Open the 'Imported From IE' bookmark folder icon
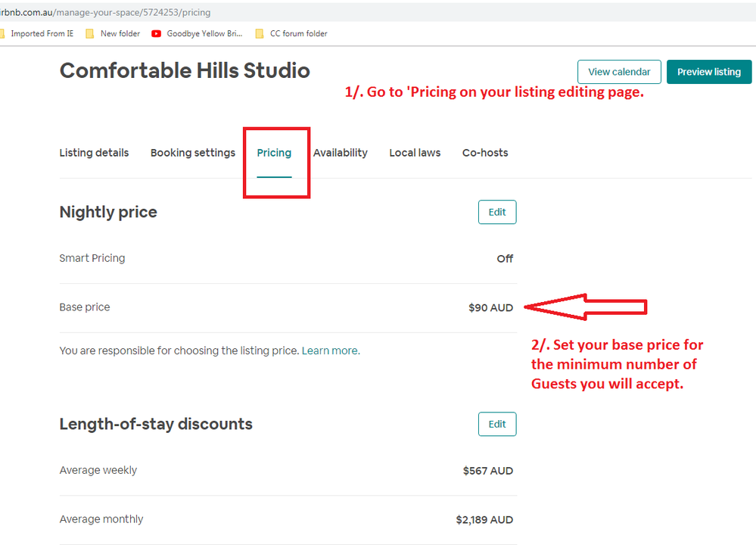The width and height of the screenshot is (756, 545). click(3, 33)
